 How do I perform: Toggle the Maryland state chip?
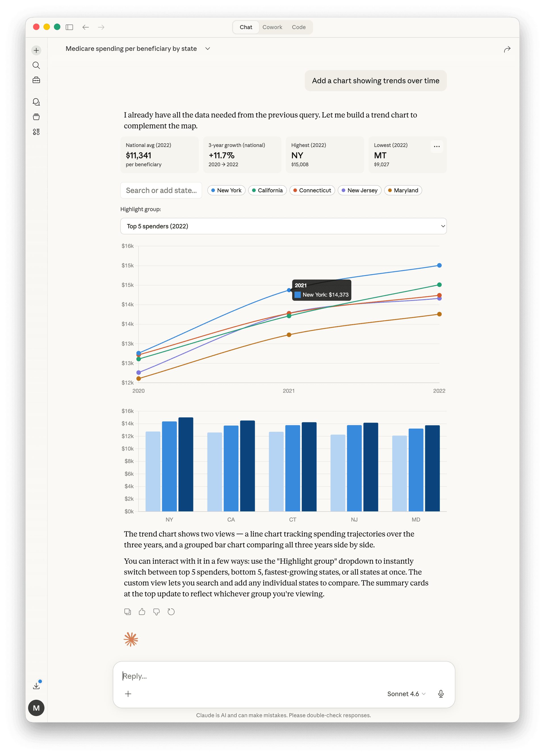tap(403, 190)
